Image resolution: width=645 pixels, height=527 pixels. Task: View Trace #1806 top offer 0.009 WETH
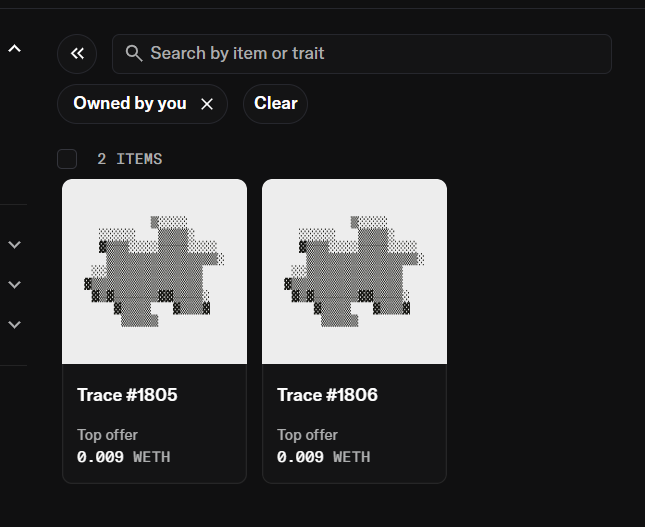(x=323, y=457)
